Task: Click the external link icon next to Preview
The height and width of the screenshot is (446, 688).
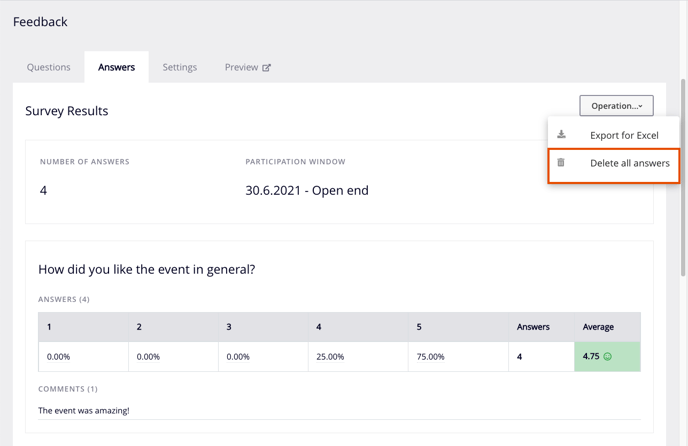Action: (266, 68)
